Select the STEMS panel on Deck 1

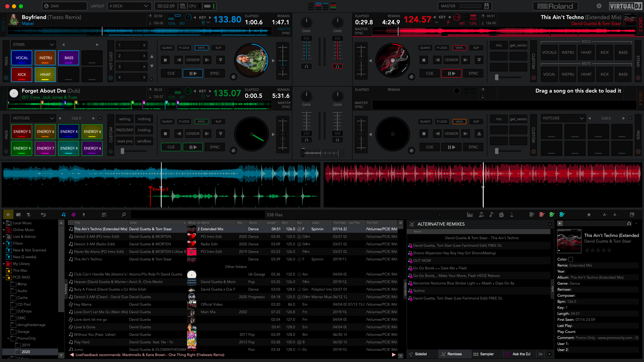click(x=33, y=44)
